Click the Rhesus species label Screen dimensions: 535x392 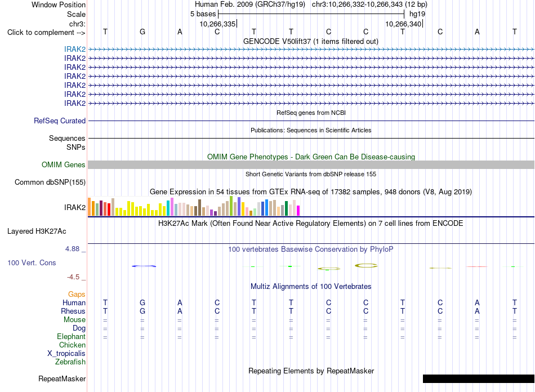click(x=73, y=311)
